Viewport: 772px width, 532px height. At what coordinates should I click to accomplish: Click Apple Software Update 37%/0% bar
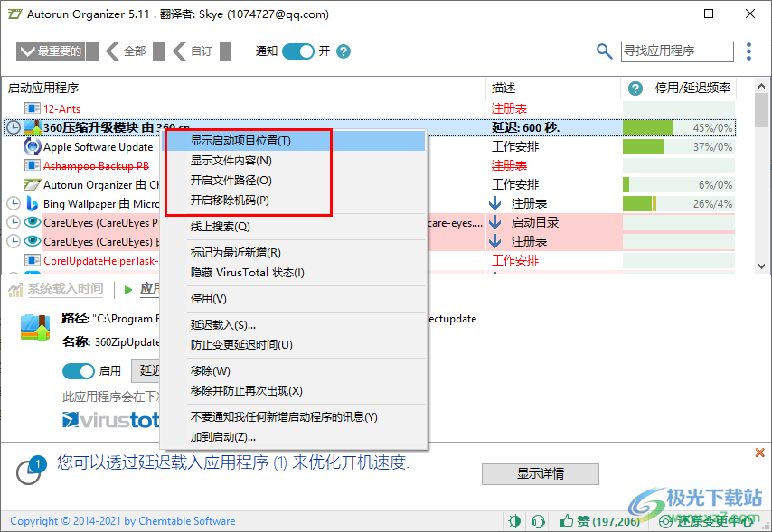point(679,146)
